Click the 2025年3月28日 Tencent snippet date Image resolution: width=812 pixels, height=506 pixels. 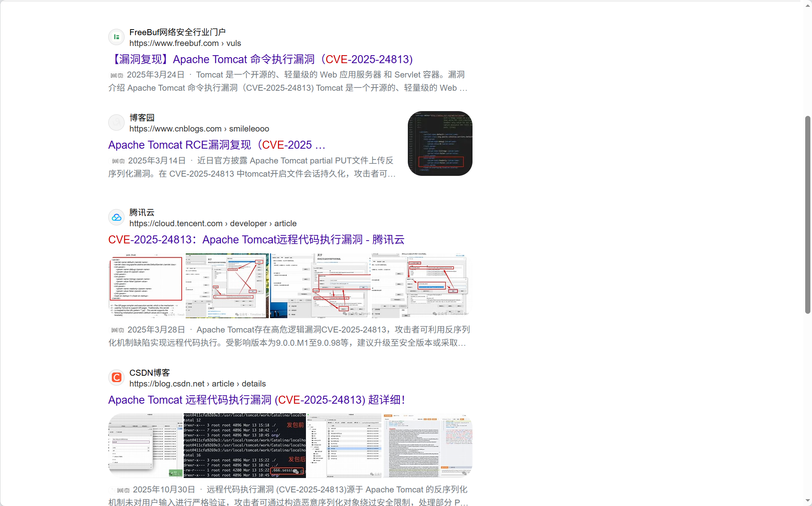tap(156, 330)
